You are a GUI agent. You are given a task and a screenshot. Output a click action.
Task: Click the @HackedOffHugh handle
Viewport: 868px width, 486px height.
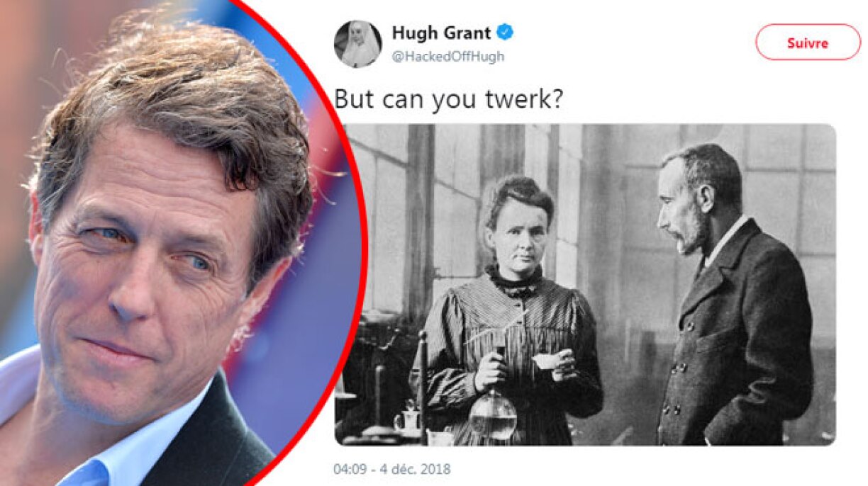[447, 57]
